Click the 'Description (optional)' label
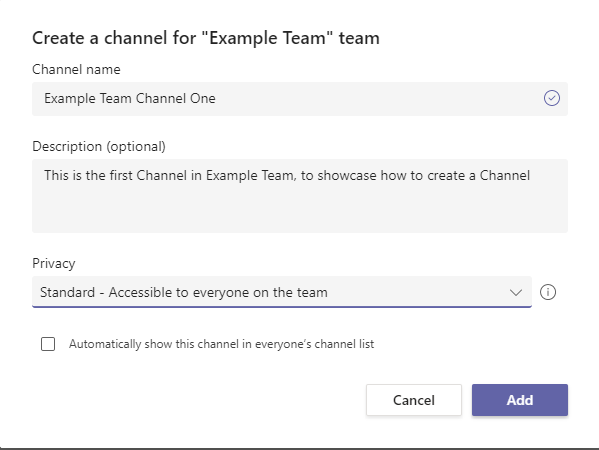Viewport: 599px width, 450px height. [x=99, y=147]
